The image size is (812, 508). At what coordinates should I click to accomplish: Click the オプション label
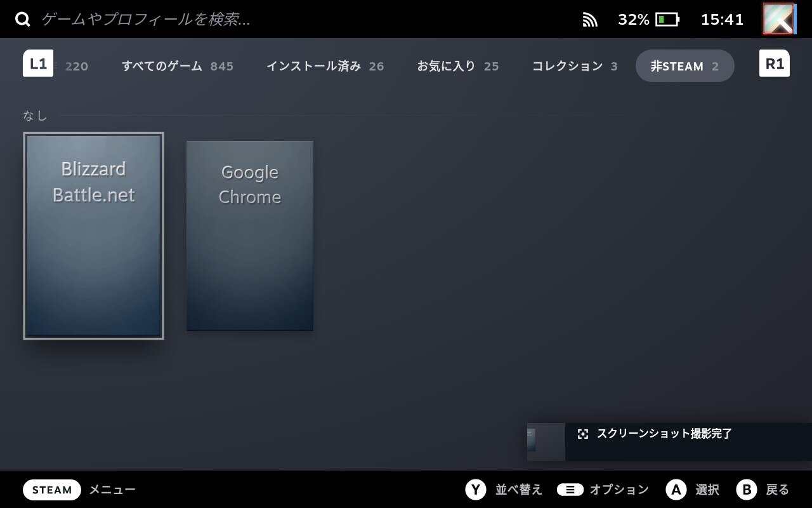619,490
